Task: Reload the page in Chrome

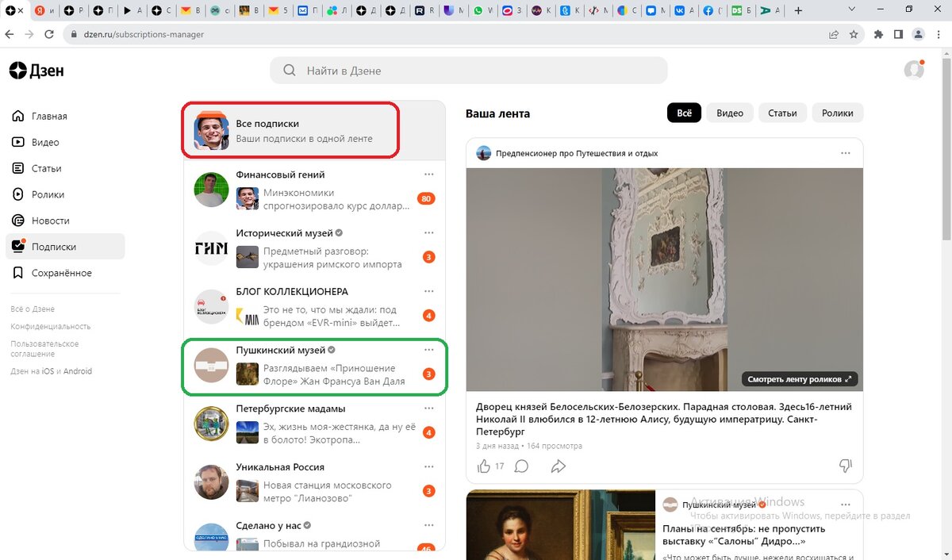Action: tap(48, 35)
